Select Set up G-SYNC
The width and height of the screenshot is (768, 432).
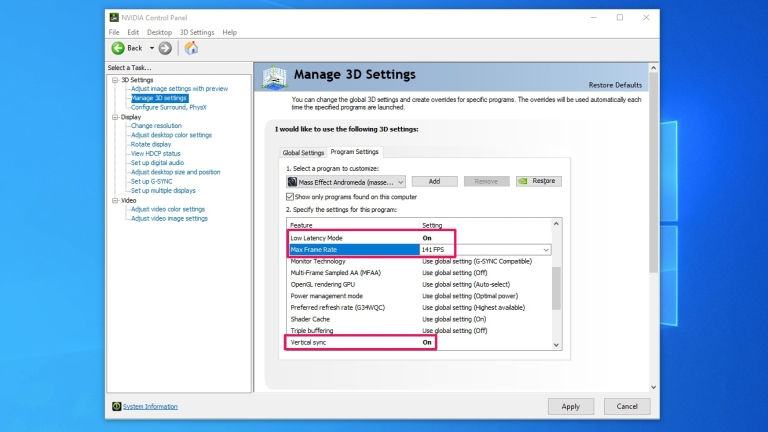(151, 182)
